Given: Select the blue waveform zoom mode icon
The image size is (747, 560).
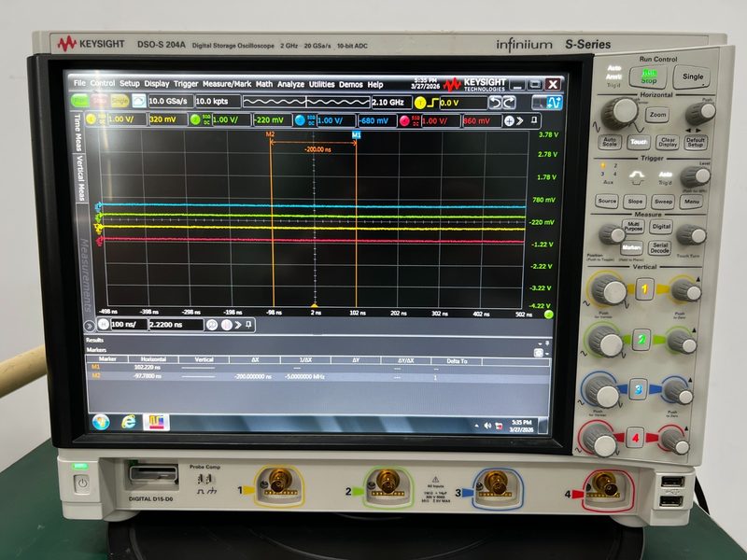Looking at the screenshot, I should click(x=555, y=103).
